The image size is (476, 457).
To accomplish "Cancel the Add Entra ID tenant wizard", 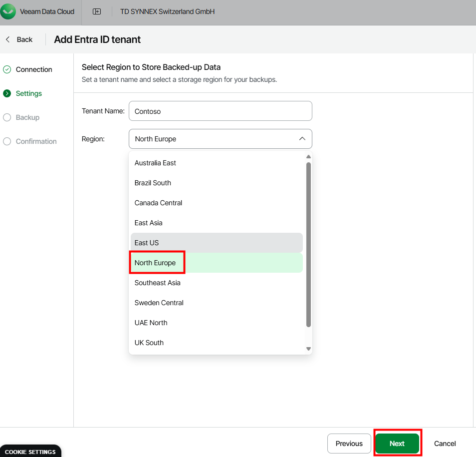I will pyautogui.click(x=445, y=444).
